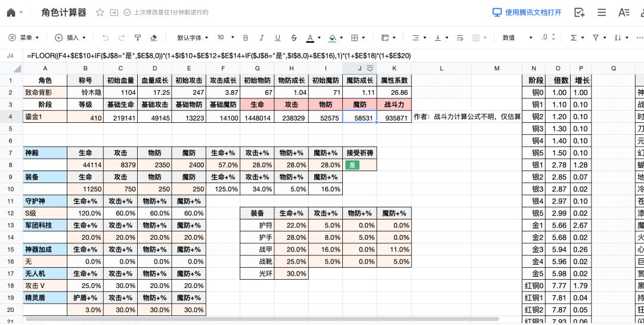Select the 鎏金1 cell
Screen dimensions: 644x325
click(x=45, y=117)
